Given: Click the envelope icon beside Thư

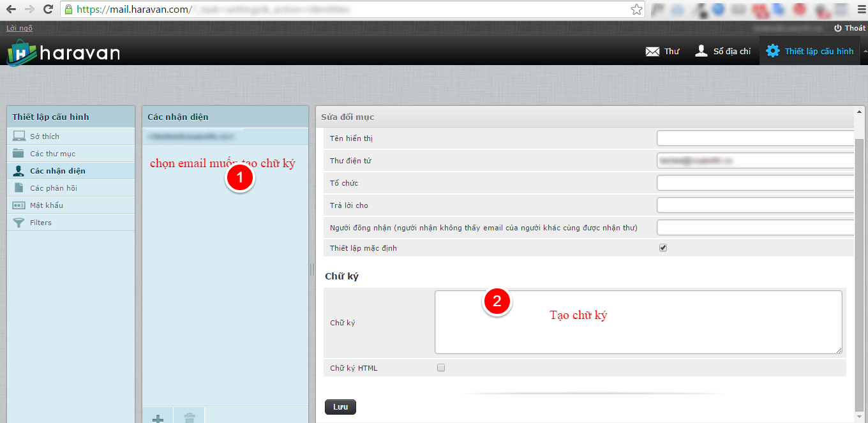Looking at the screenshot, I should 652,52.
